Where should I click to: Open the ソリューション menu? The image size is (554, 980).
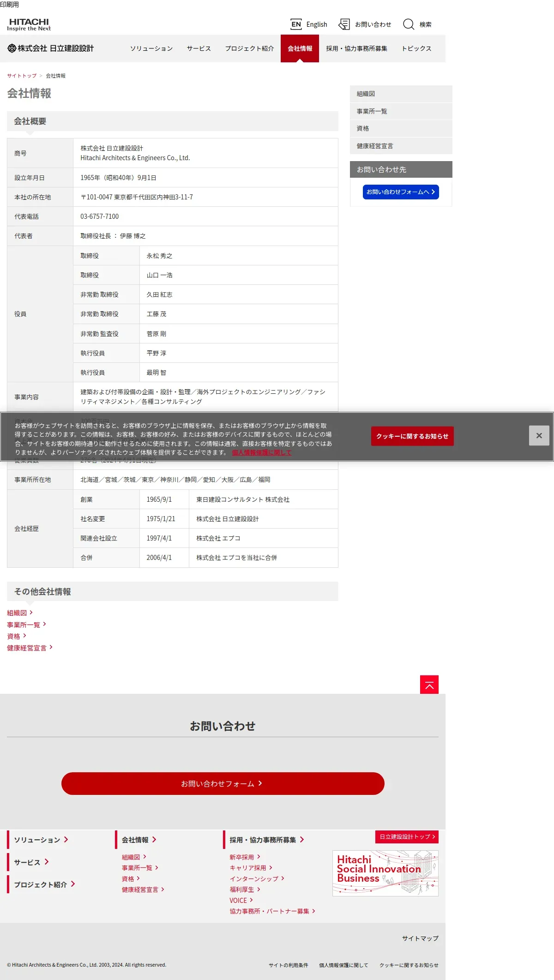pyautogui.click(x=151, y=48)
